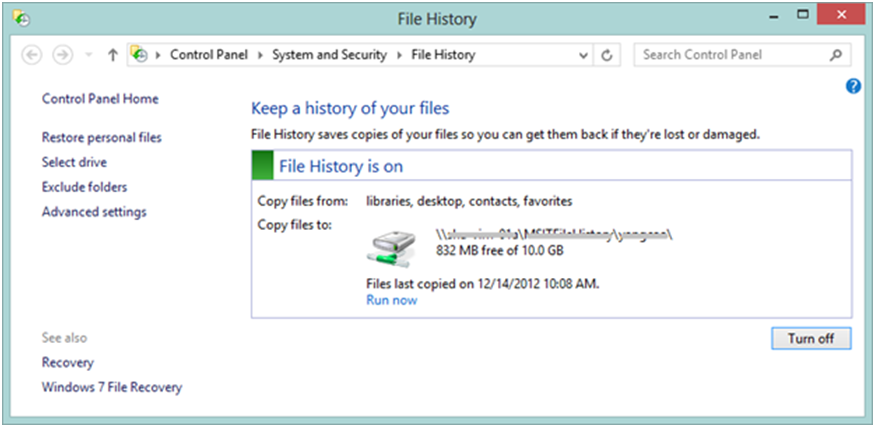The width and height of the screenshot is (875, 427).
Task: Open the Recovery link
Action: 68,363
